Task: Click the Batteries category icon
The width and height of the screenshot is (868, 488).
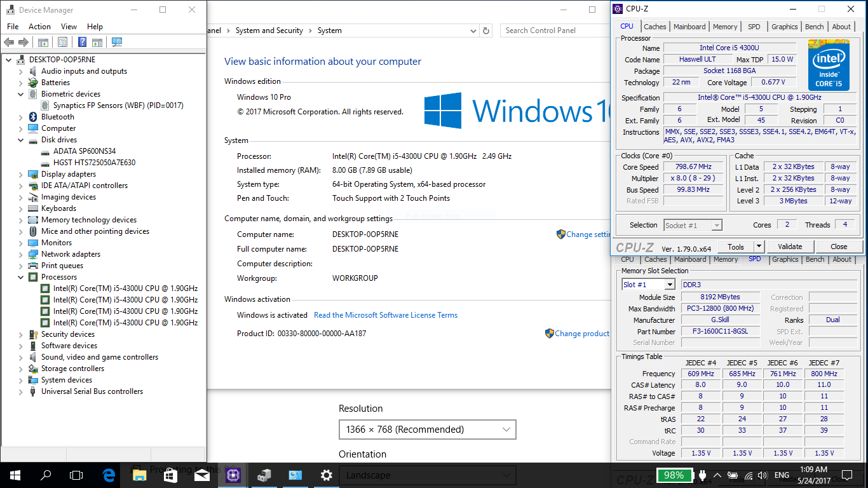Action: click(33, 83)
